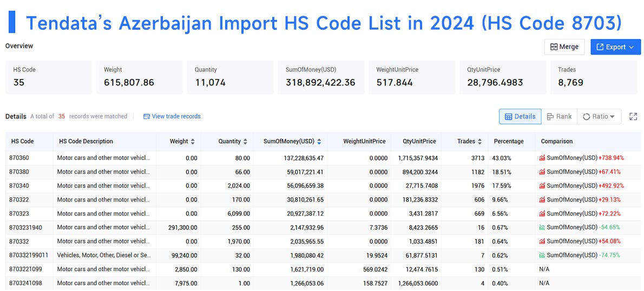Viewport: 644px width, 291px height.
Task: Click the QtyUnitPrice 28,796.4983 overview card
Action: click(503, 77)
